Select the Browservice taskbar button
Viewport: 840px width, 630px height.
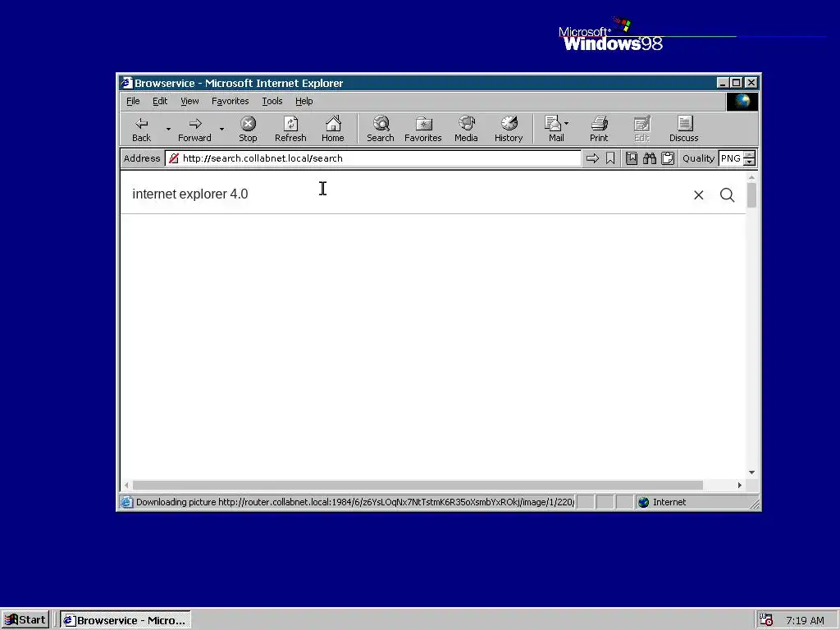(x=126, y=620)
